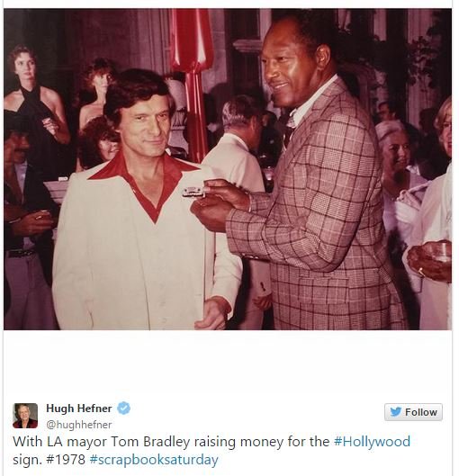The width and height of the screenshot is (459, 476).
Task: Click the Twitter bird icon in Follow button
Action: coord(395,412)
